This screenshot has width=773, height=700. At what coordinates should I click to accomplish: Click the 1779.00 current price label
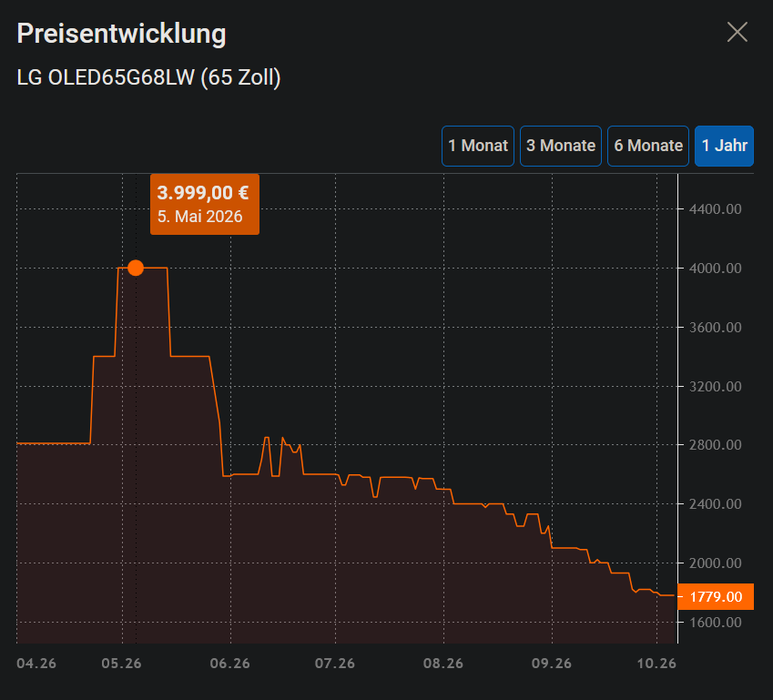click(716, 596)
